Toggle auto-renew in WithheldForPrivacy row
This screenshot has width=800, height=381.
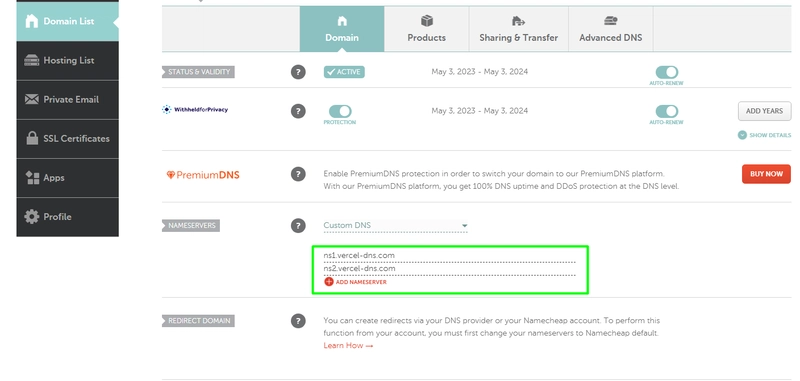click(666, 111)
